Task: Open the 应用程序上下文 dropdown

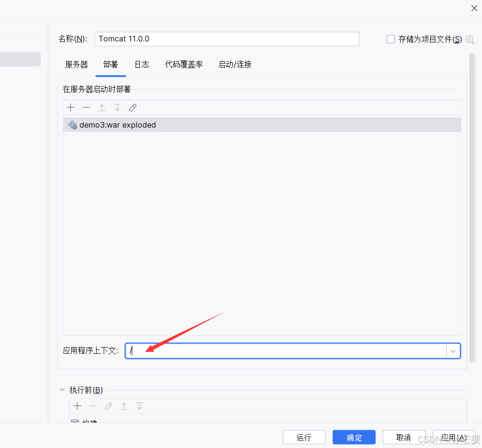Action: [x=453, y=351]
